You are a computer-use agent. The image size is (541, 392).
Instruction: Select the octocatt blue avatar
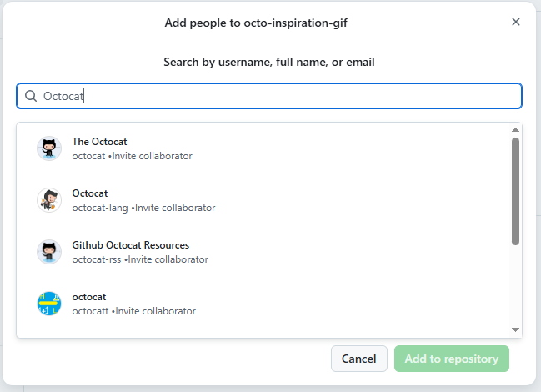49,304
